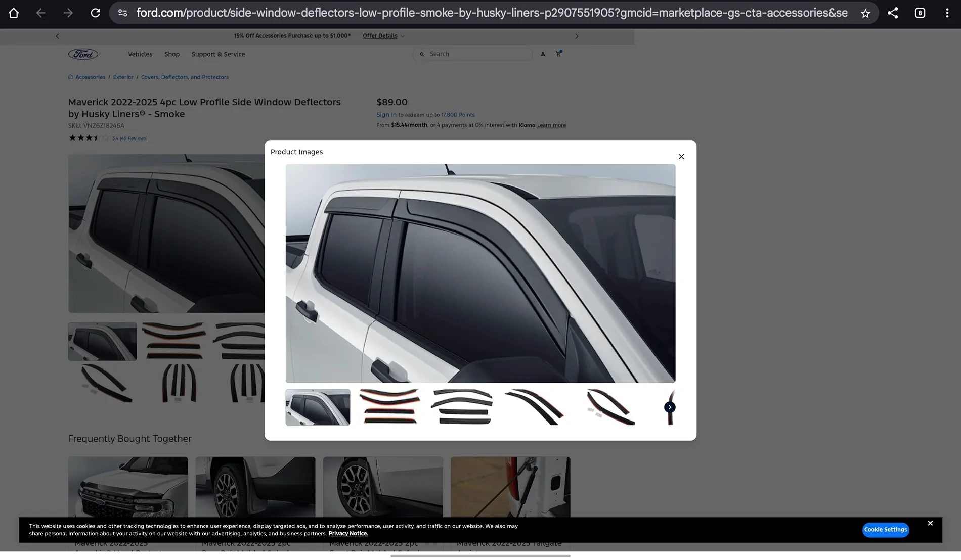Open Covers, Deflectors, and Protectors breadcrumb
This screenshot has height=560, width=961.
(x=185, y=77)
